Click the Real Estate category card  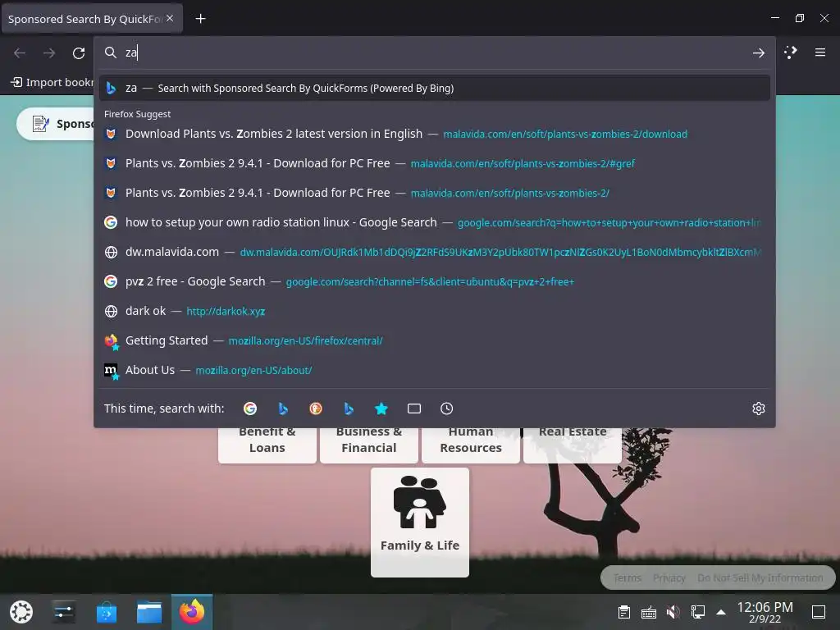tap(572, 445)
